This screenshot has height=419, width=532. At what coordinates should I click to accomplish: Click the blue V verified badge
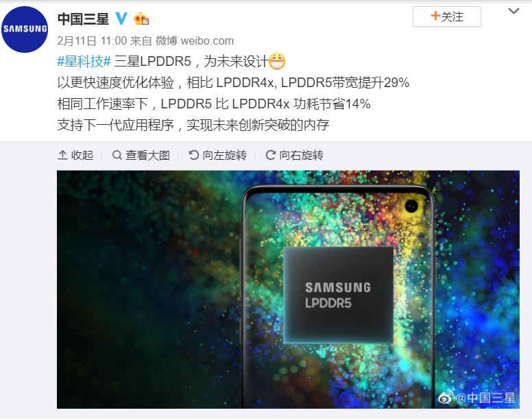pyautogui.click(x=121, y=19)
